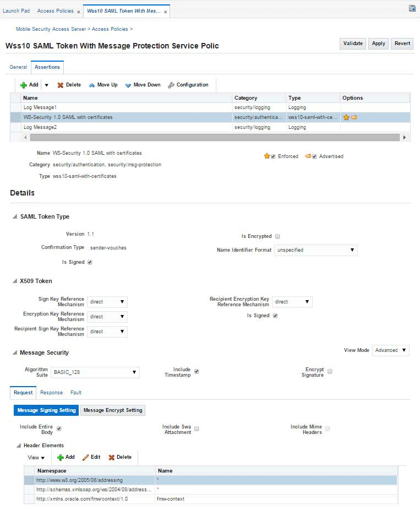420x510 pixels.
Task: Click scroll right arrow of assertions table
Action: [x=405, y=137]
